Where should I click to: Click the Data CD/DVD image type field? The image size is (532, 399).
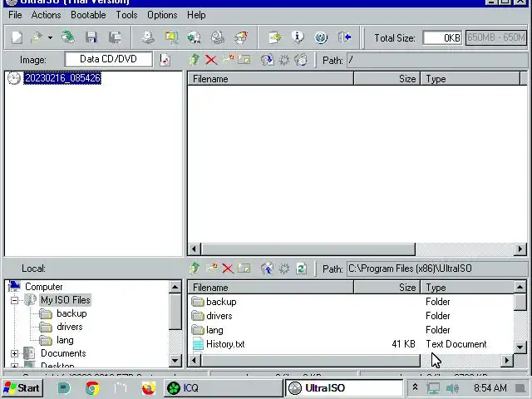coord(109,59)
